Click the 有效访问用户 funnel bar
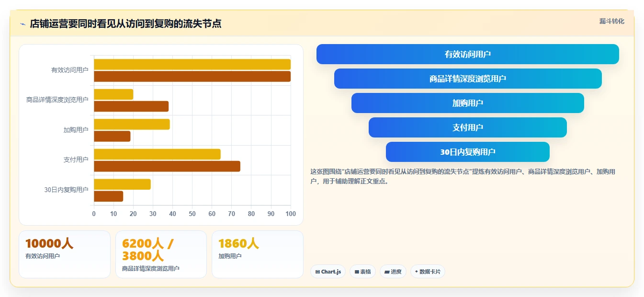The image size is (644, 297). click(x=468, y=54)
